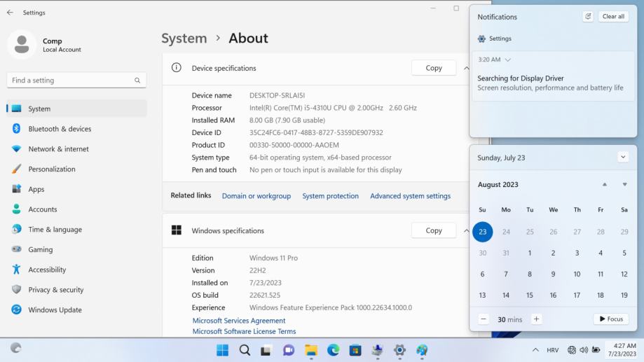Copy the Windows specifications
Screen dimensions: 644x362
click(x=434, y=230)
